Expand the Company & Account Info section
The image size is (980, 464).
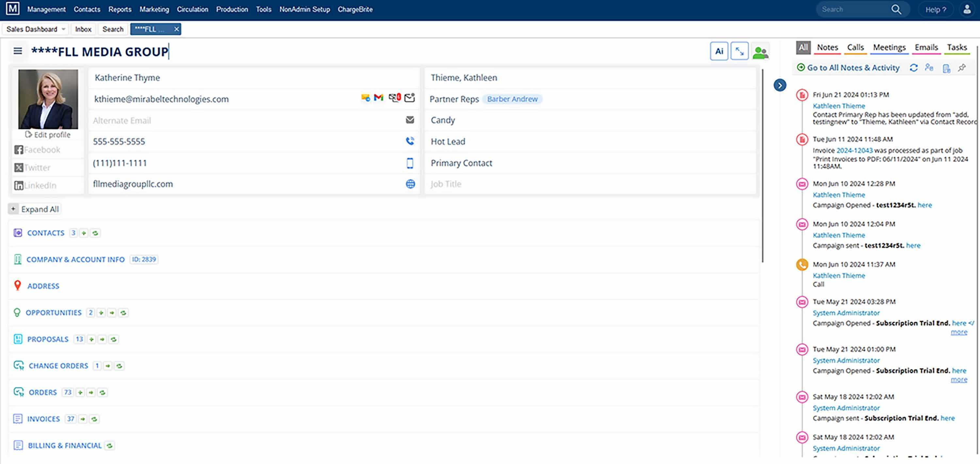[x=75, y=259]
